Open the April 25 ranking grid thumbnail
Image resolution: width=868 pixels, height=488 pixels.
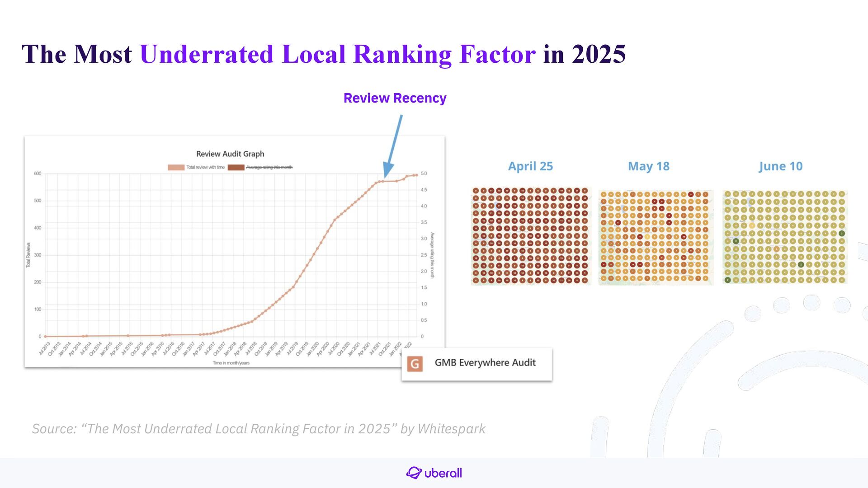[531, 235]
